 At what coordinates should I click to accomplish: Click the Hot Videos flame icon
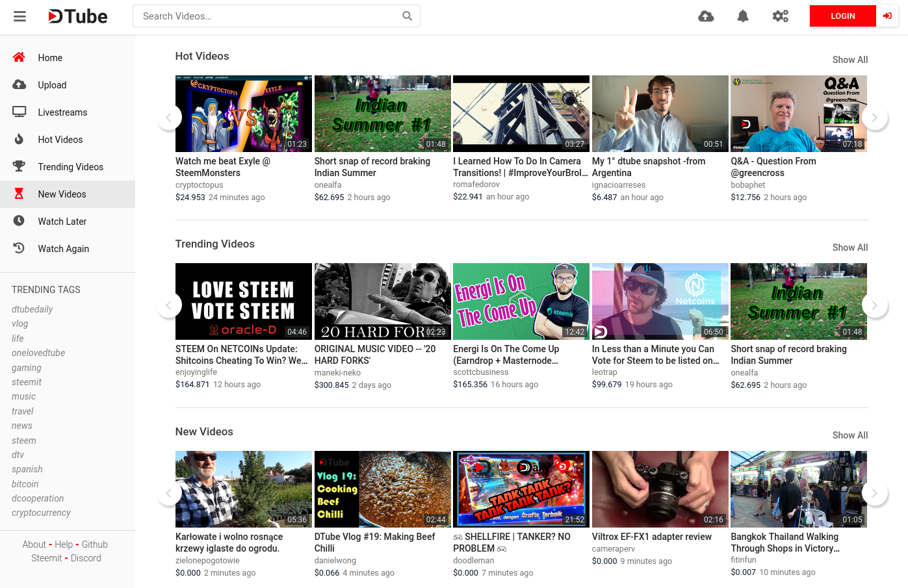19,139
